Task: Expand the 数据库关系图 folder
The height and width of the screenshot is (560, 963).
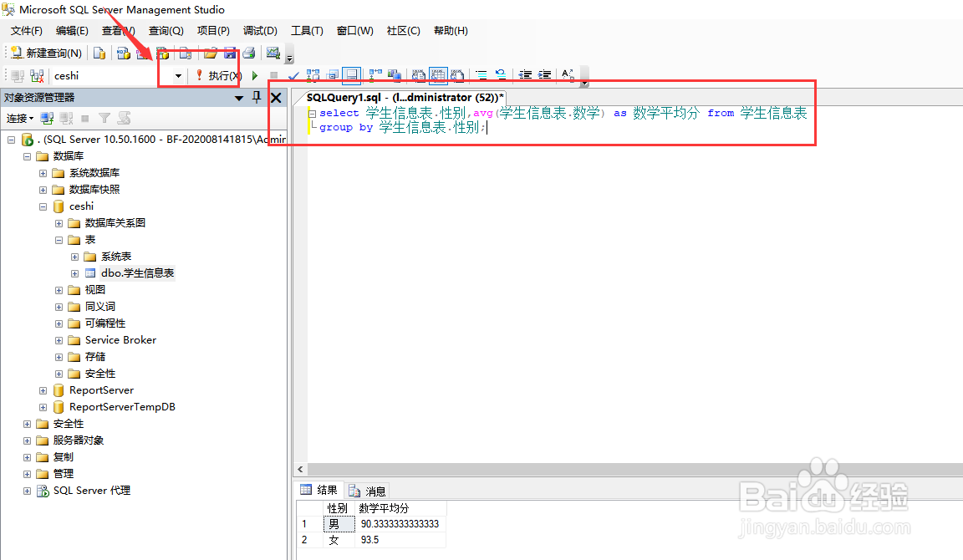Action: click(59, 223)
